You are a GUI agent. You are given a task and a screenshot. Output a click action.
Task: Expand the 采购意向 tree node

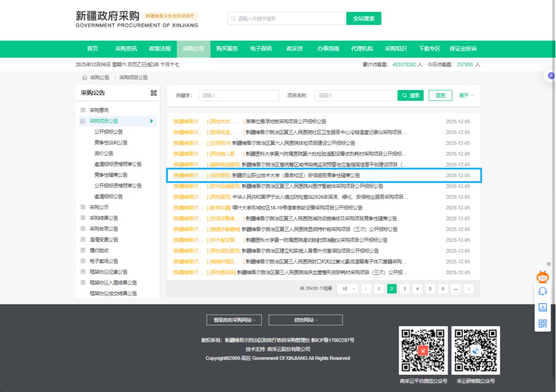click(x=83, y=110)
